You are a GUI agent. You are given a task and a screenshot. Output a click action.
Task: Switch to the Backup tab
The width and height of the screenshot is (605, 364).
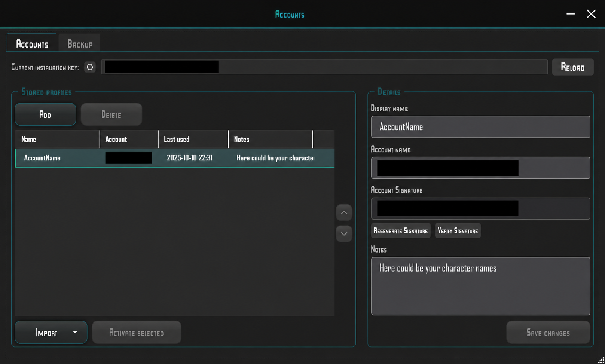tap(80, 44)
